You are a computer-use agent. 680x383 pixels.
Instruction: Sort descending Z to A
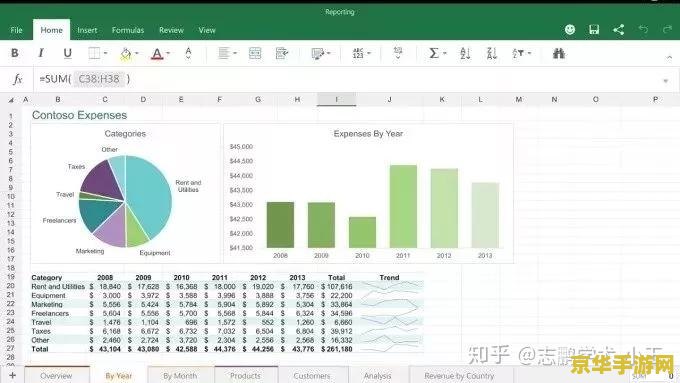pyautogui.click(x=492, y=53)
